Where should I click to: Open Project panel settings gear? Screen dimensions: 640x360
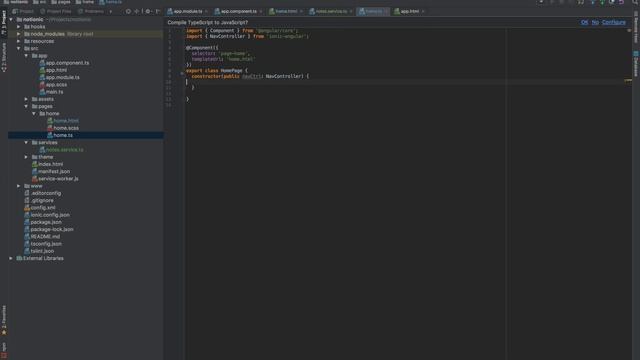(148, 11)
